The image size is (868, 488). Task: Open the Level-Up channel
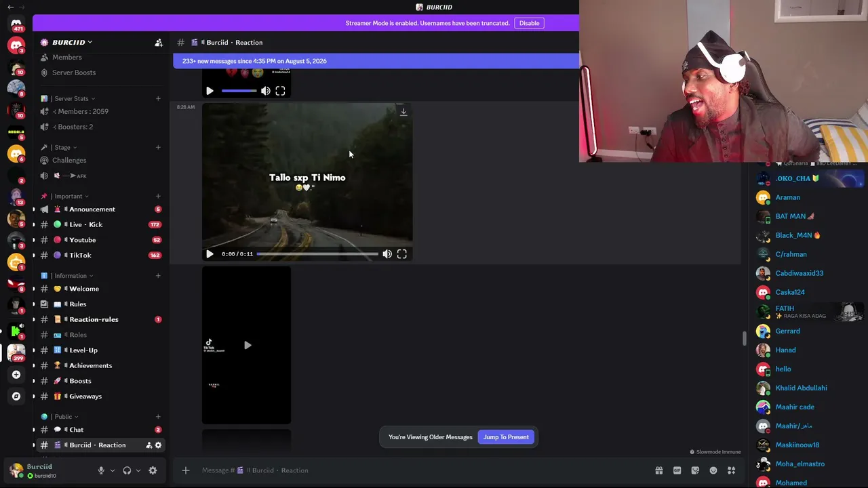tap(100, 350)
